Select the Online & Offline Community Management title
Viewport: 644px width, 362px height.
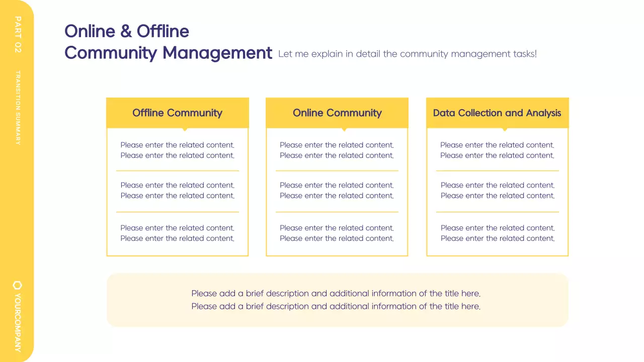pyautogui.click(x=168, y=42)
